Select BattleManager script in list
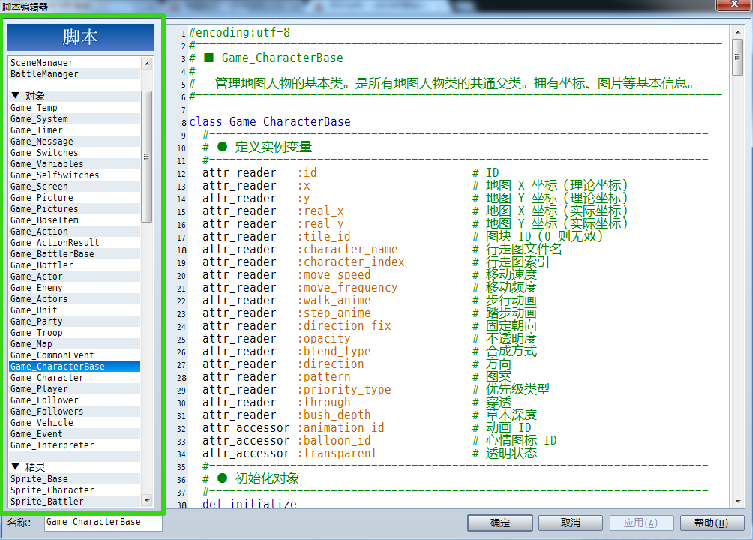 (x=74, y=74)
